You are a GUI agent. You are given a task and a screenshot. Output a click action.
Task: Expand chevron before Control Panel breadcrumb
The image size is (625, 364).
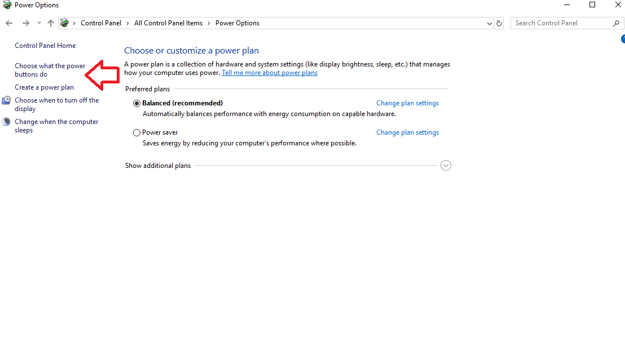(74, 24)
